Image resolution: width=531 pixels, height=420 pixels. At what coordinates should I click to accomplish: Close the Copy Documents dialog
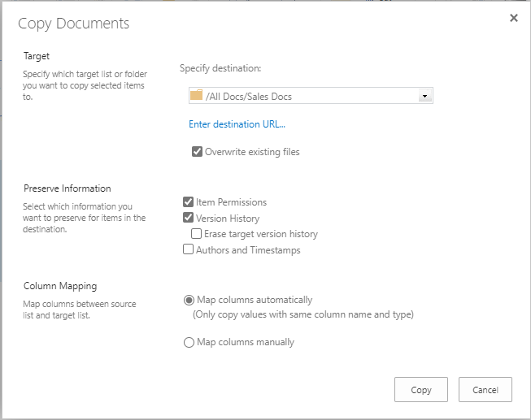click(514, 18)
